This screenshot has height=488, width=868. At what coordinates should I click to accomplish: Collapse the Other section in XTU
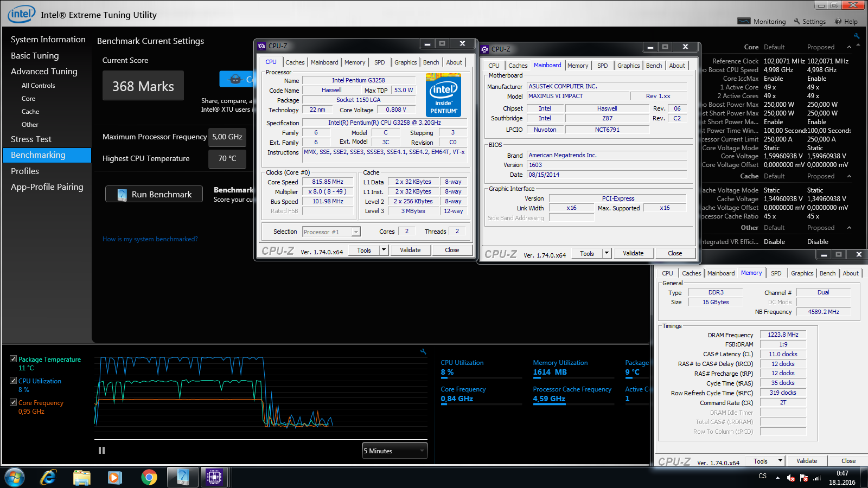coord(849,228)
